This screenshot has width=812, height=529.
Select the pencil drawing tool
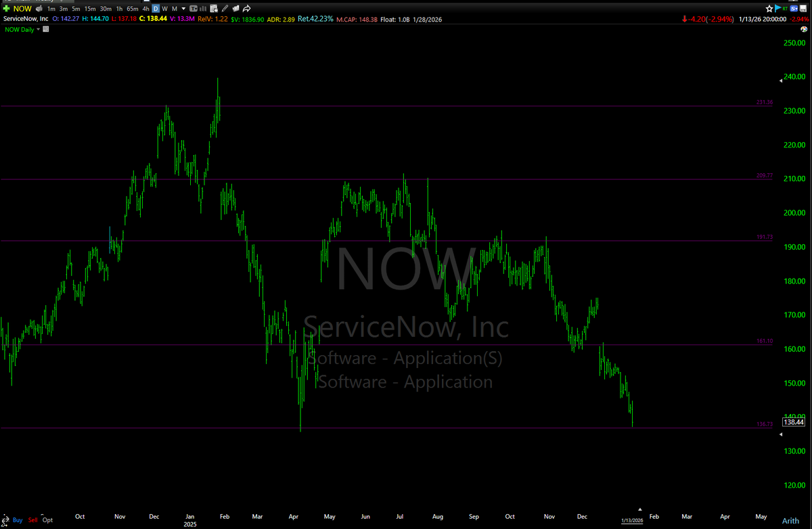point(225,9)
